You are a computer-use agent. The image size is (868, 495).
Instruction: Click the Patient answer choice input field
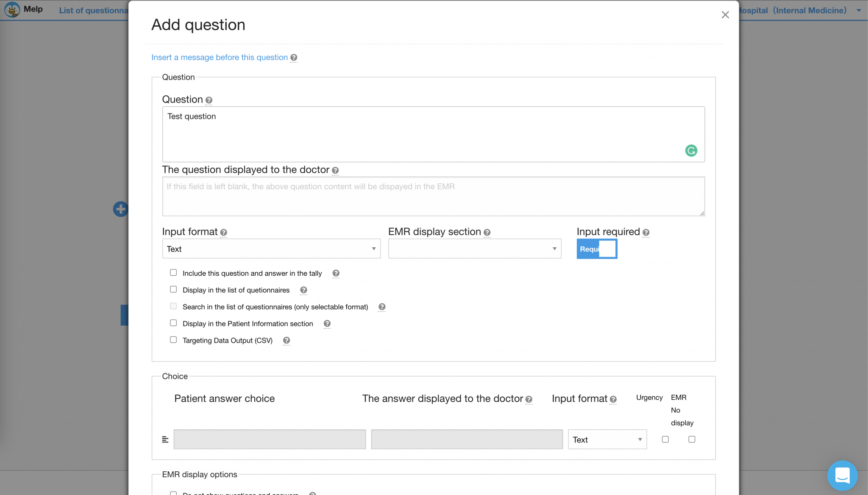(270, 440)
